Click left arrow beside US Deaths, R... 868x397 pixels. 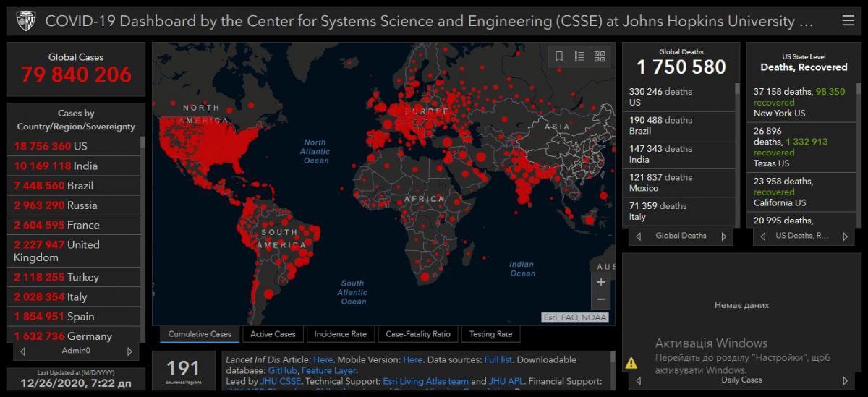762,236
